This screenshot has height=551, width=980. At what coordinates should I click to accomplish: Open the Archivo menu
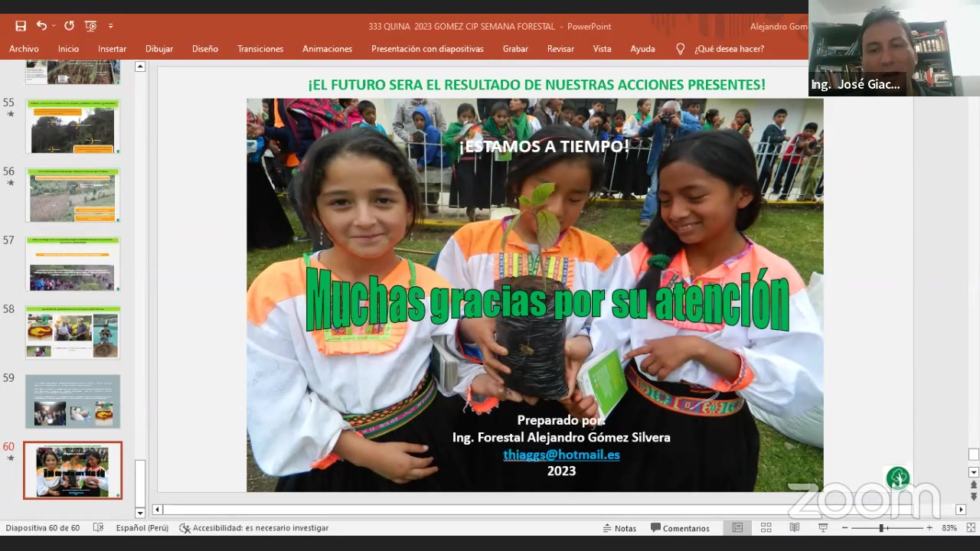[24, 49]
